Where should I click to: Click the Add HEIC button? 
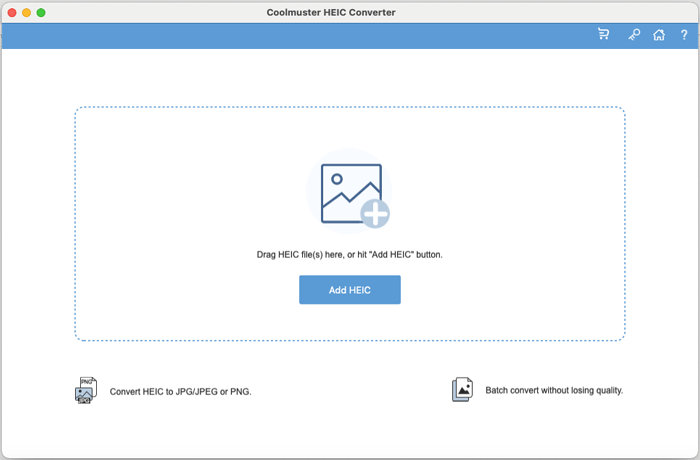(350, 290)
